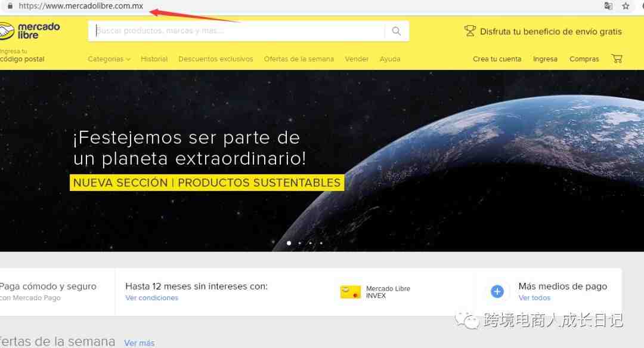Click Ver todos payment link

tap(534, 297)
